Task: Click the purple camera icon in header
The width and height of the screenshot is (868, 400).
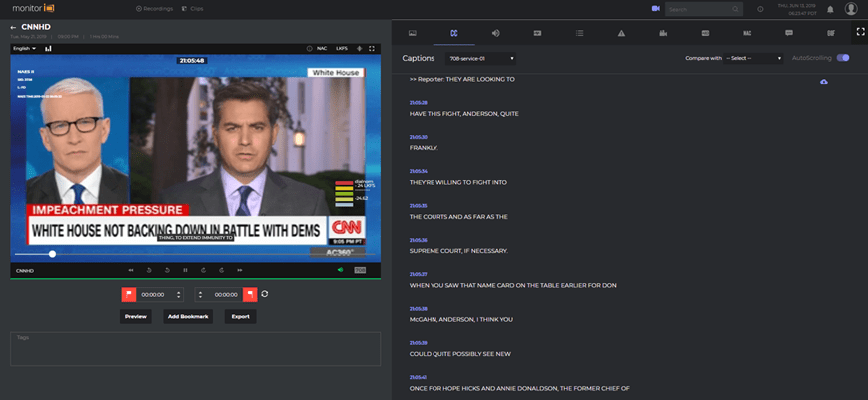Action: click(656, 9)
